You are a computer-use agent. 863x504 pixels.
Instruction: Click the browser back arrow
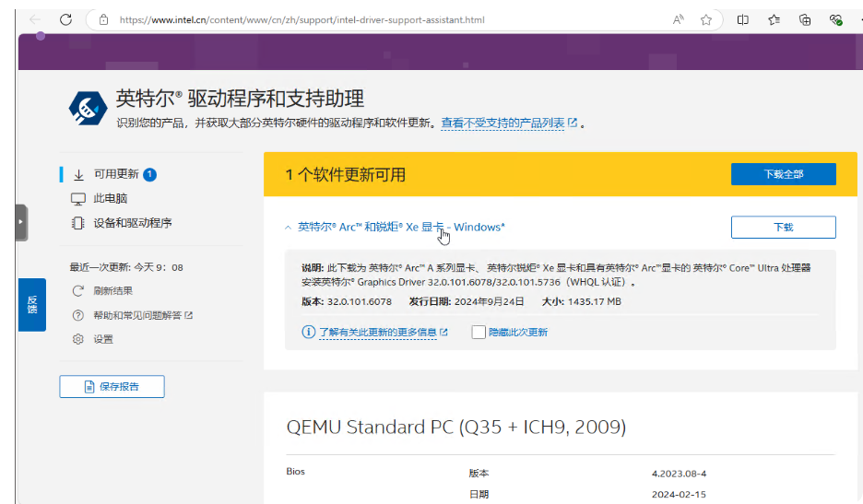pyautogui.click(x=35, y=19)
